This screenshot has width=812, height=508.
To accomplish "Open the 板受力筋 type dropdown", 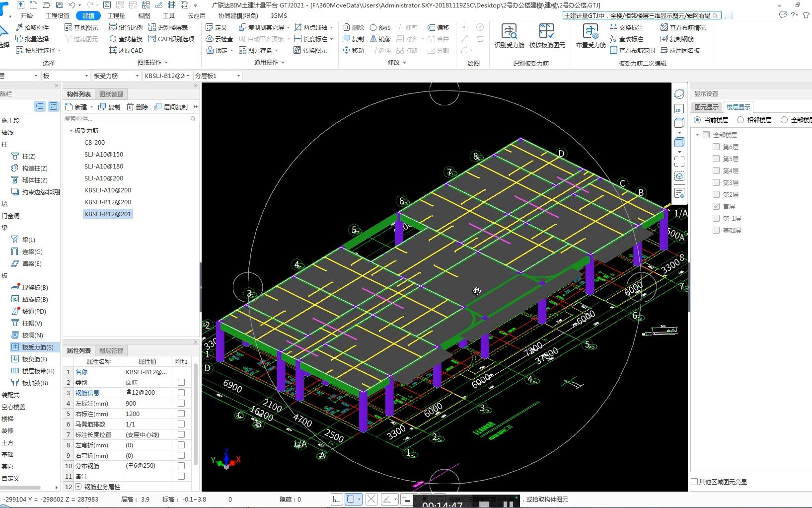I will coord(137,76).
